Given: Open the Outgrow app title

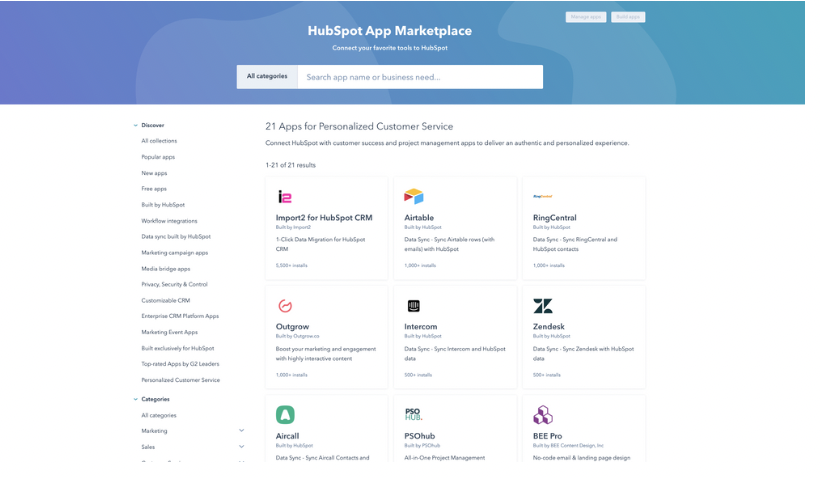Looking at the screenshot, I should coord(292,327).
